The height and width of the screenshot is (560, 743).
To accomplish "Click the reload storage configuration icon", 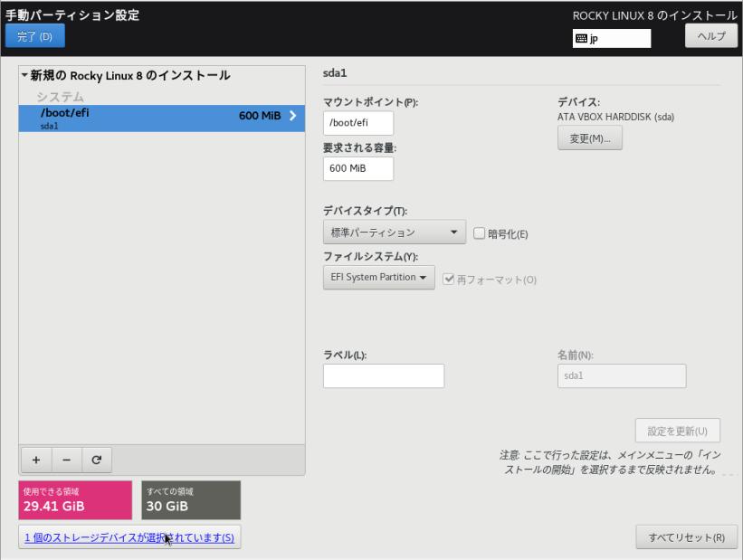I will click(x=97, y=460).
